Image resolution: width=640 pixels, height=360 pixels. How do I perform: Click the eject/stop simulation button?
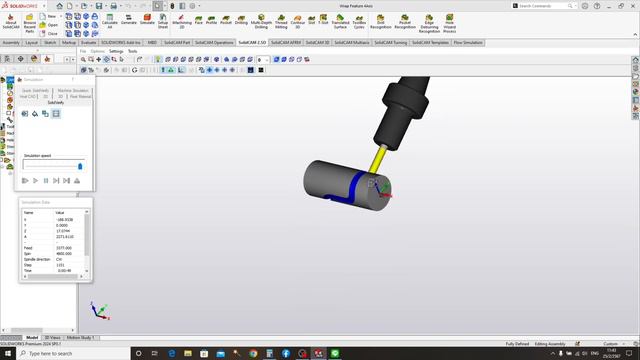tap(77, 180)
